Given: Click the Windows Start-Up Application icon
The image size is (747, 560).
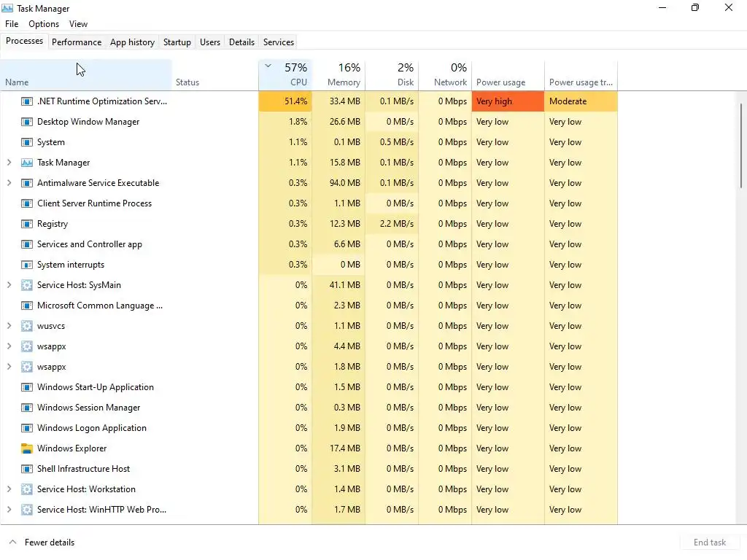Looking at the screenshot, I should pyautogui.click(x=27, y=387).
